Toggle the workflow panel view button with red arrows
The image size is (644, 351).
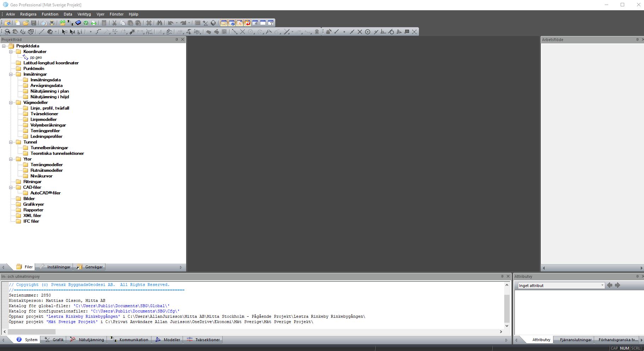(247, 23)
